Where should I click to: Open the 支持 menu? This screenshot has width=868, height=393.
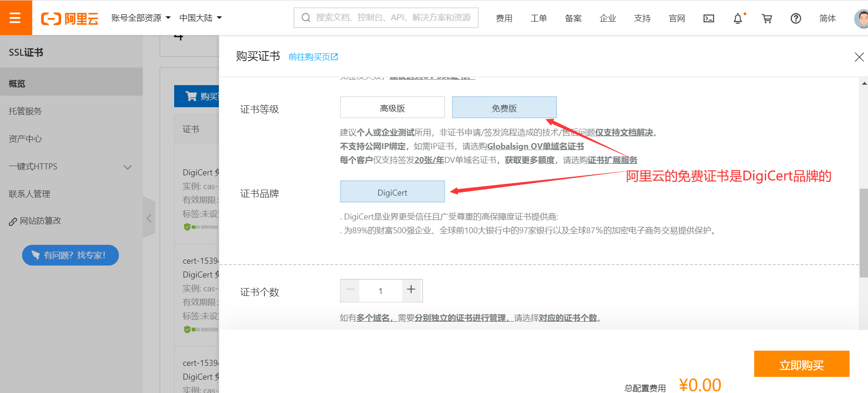(642, 18)
